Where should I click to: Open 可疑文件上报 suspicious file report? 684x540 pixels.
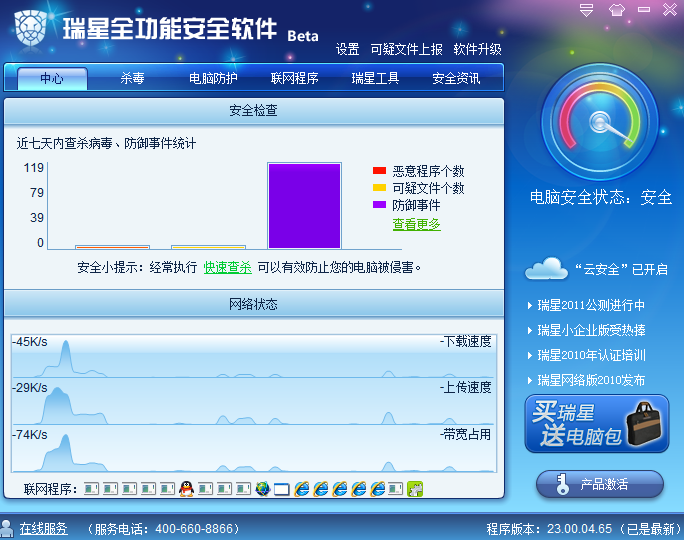406,49
